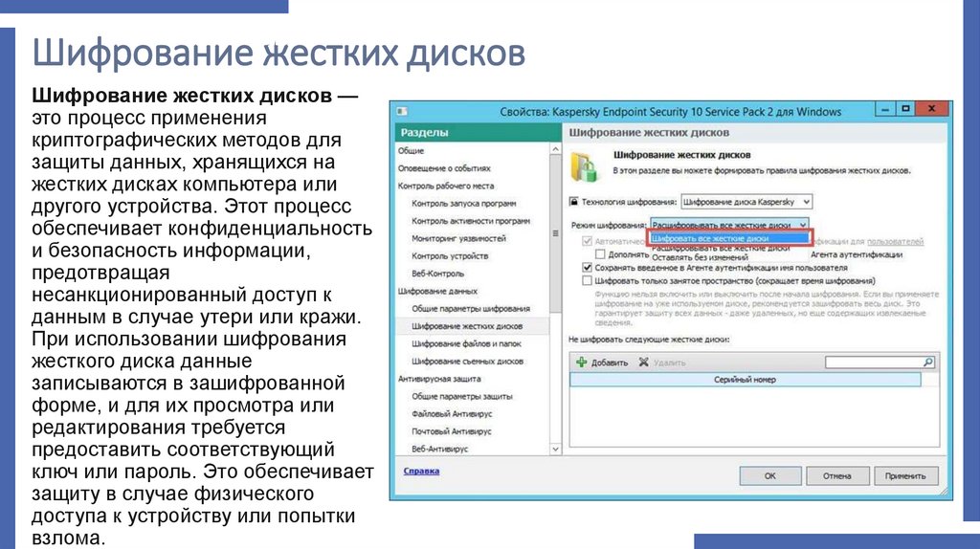Choose Расшифровывать все жесткие диски list option

pyautogui.click(x=721, y=248)
